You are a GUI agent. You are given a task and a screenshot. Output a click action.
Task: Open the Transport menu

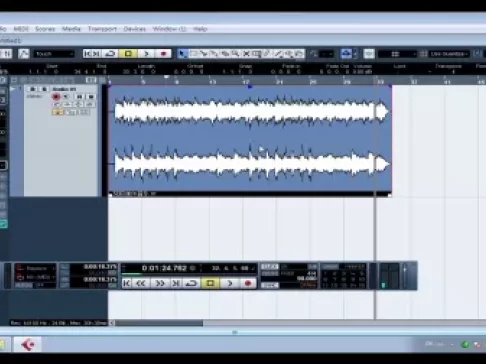tap(102, 29)
